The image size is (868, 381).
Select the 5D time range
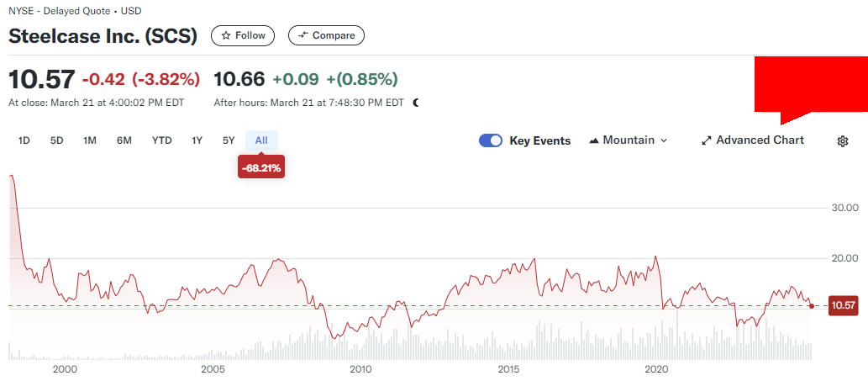[x=56, y=140]
